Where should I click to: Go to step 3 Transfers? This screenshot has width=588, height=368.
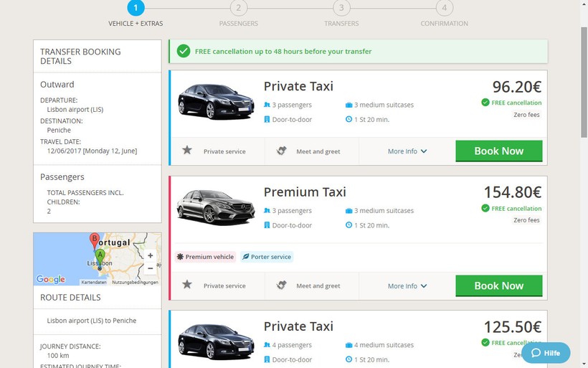[341, 9]
